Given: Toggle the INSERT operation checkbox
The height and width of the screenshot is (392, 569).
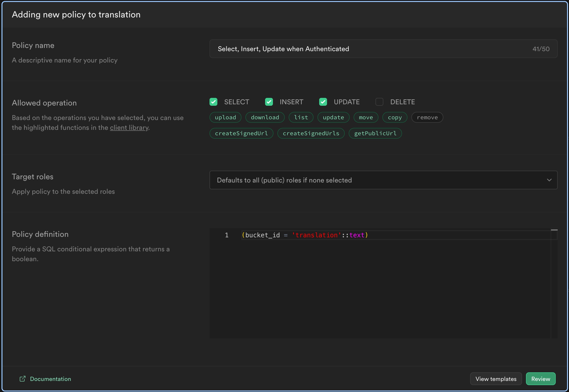Looking at the screenshot, I should tap(269, 102).
